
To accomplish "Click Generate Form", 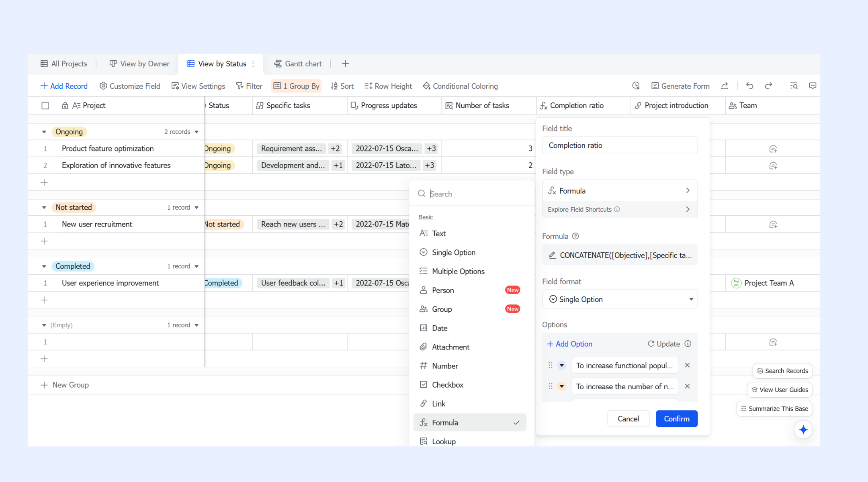I will 680,86.
